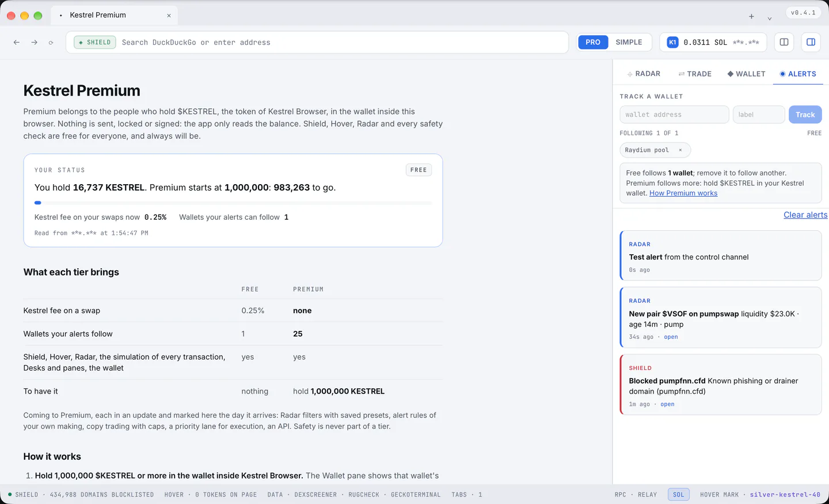Click SHIELD domains blocklisted status entry
The image size is (829, 504).
coord(81,495)
